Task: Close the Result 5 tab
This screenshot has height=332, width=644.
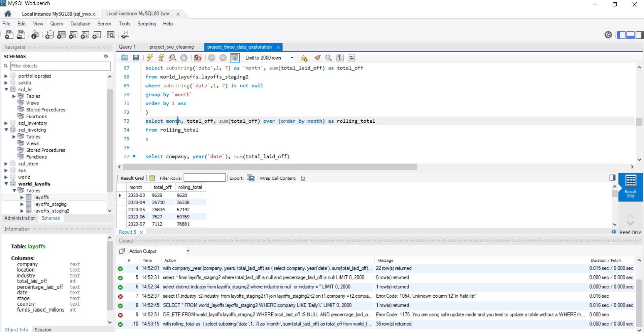Action: (x=141, y=232)
